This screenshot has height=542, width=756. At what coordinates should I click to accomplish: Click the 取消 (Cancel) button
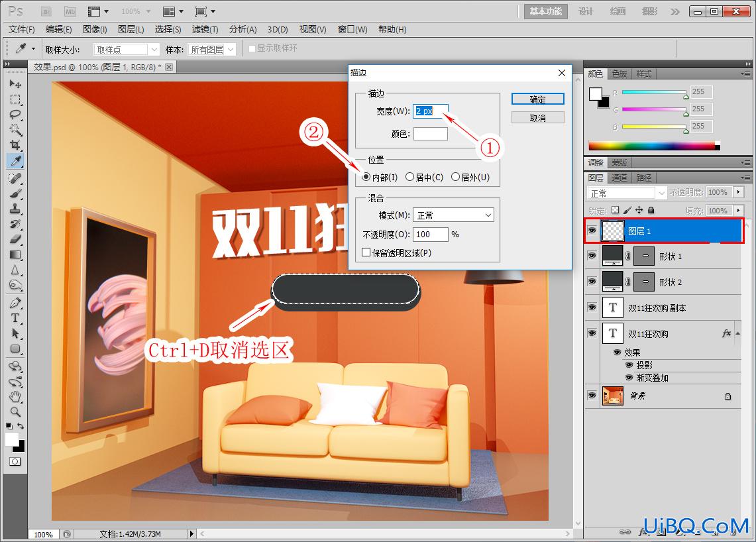[537, 118]
